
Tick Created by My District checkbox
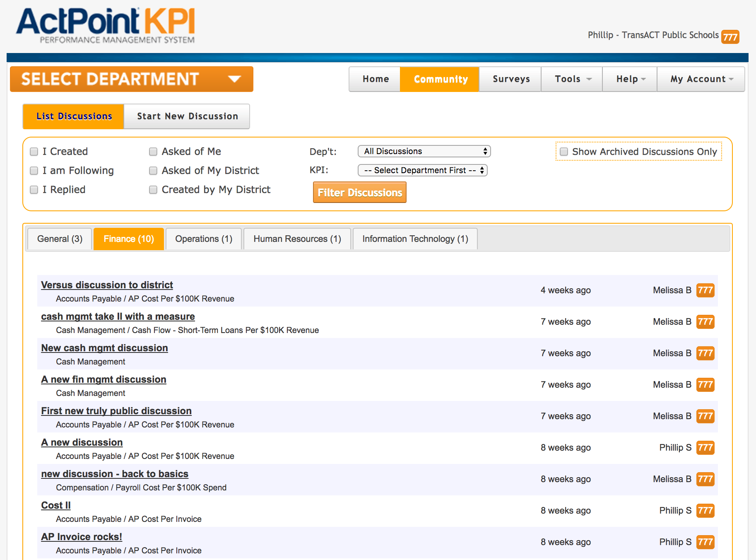(x=153, y=190)
